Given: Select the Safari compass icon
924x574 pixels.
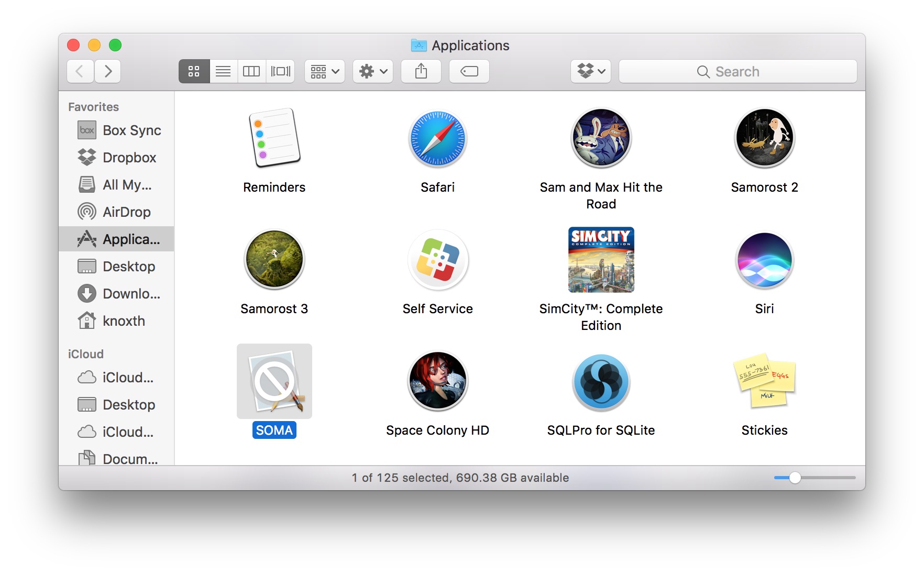Looking at the screenshot, I should click(437, 138).
